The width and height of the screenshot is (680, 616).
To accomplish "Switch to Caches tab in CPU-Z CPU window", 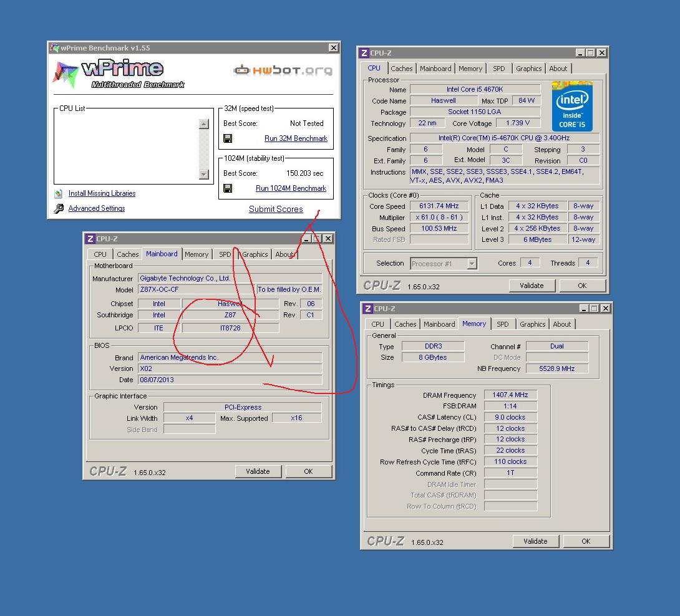I will click(x=402, y=69).
